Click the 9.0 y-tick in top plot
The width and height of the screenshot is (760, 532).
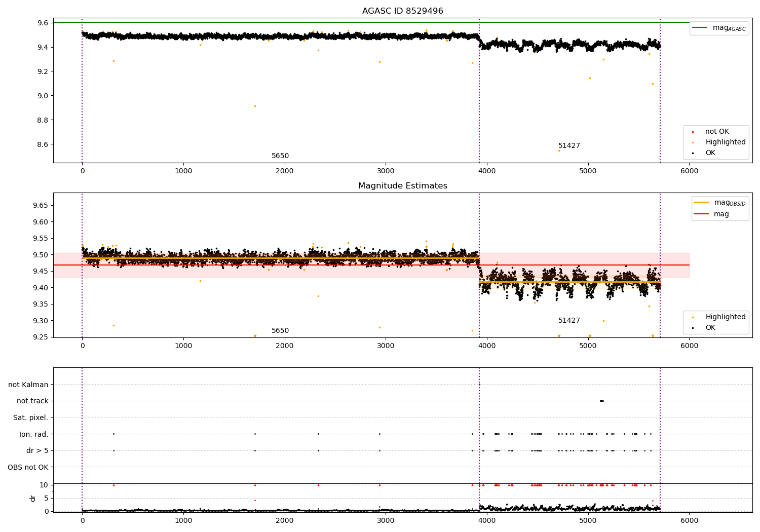[43, 96]
